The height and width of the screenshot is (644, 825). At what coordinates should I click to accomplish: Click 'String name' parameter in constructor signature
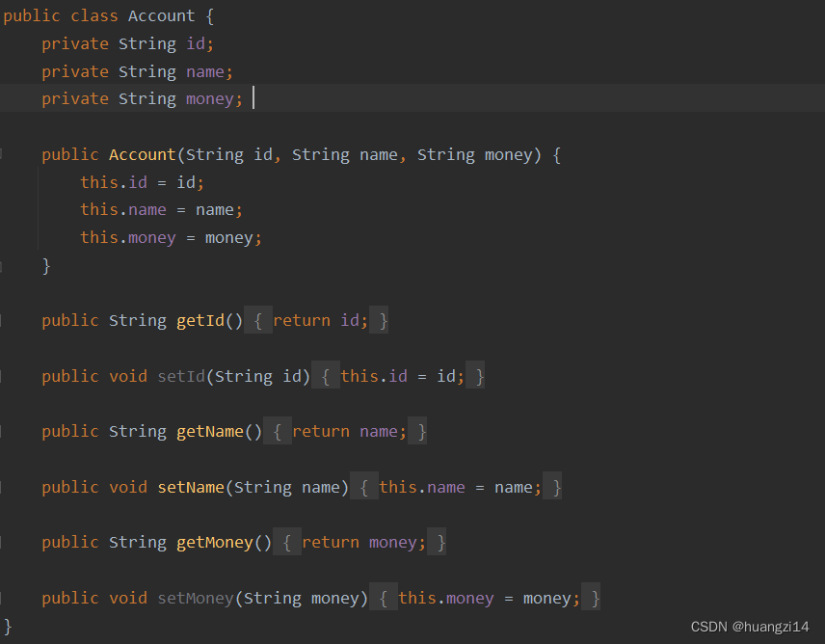[x=345, y=154]
